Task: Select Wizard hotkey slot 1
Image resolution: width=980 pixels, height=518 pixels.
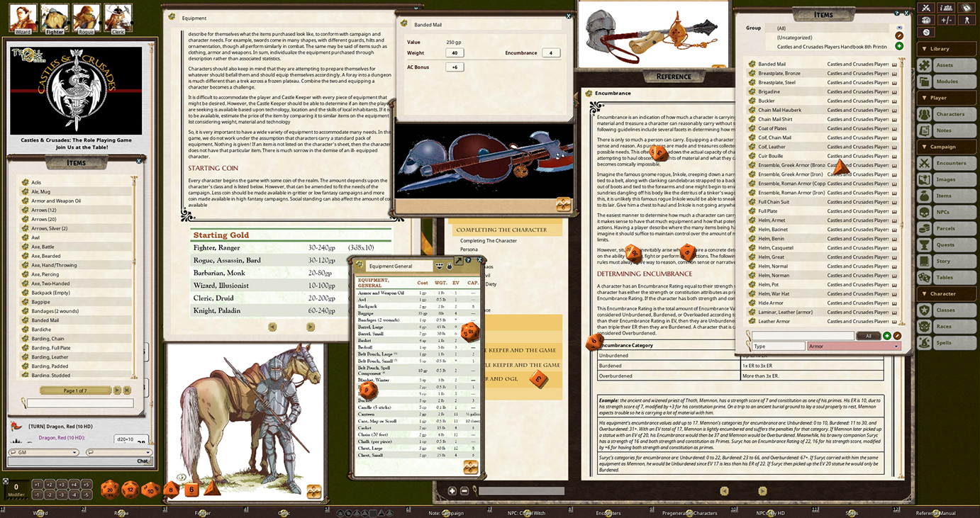Action: point(40,513)
